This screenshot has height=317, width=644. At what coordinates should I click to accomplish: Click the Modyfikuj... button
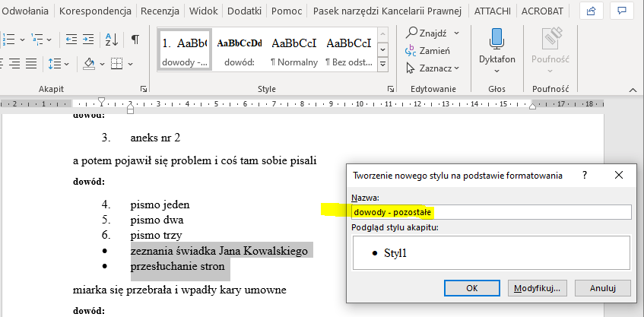(x=538, y=288)
